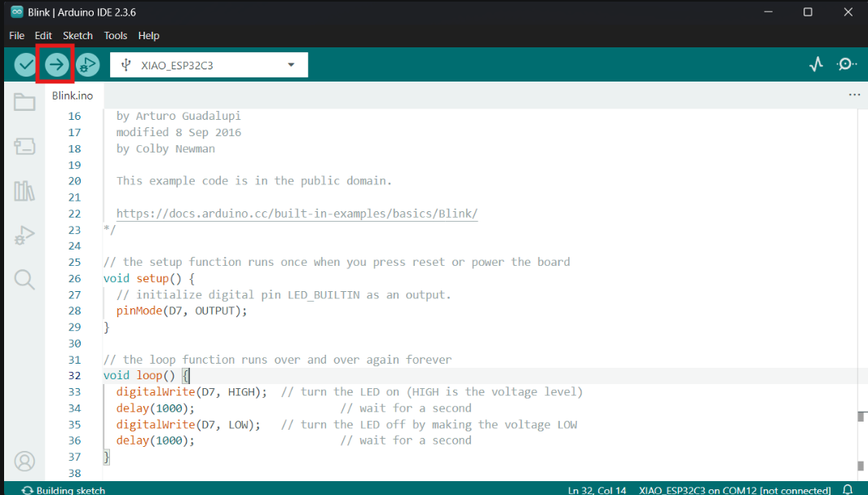Image resolution: width=868 pixels, height=495 pixels.
Task: Click on void setup() line
Action: (149, 278)
